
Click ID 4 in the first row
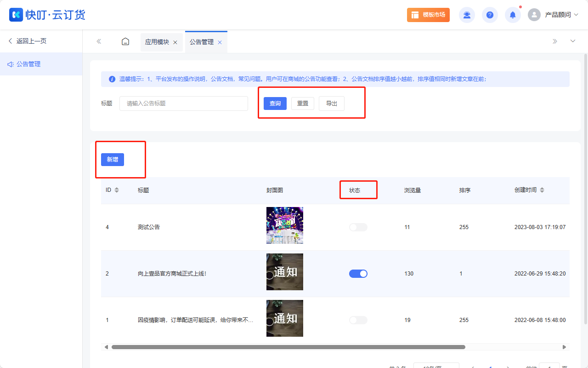[107, 227]
